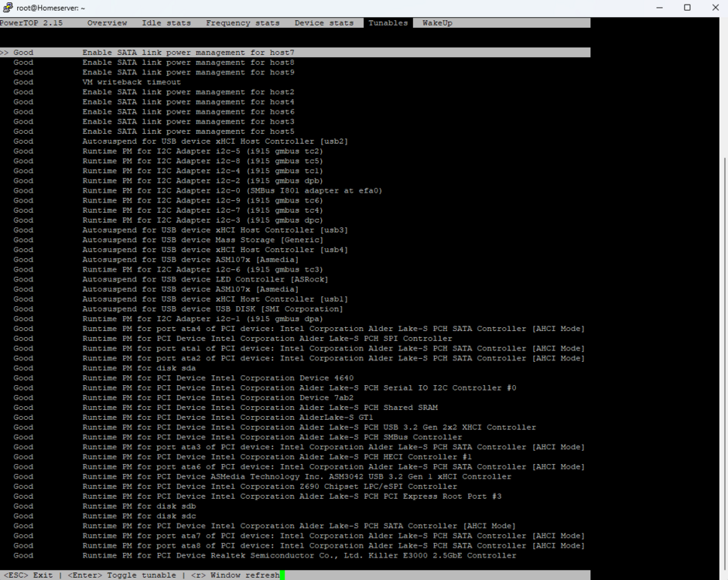Switch to Device stats tab
Viewport: 728px width, 580px height.
(324, 22)
